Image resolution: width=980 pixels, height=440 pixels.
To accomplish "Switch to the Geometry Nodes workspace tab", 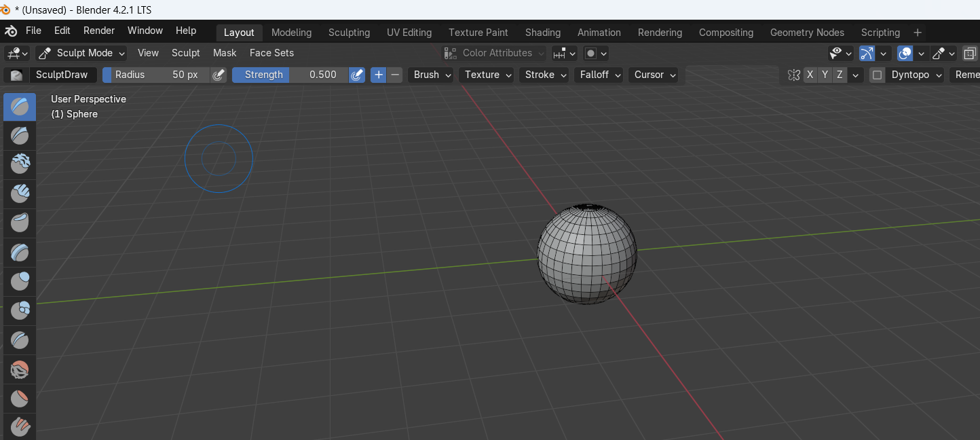I will pyautogui.click(x=807, y=33).
